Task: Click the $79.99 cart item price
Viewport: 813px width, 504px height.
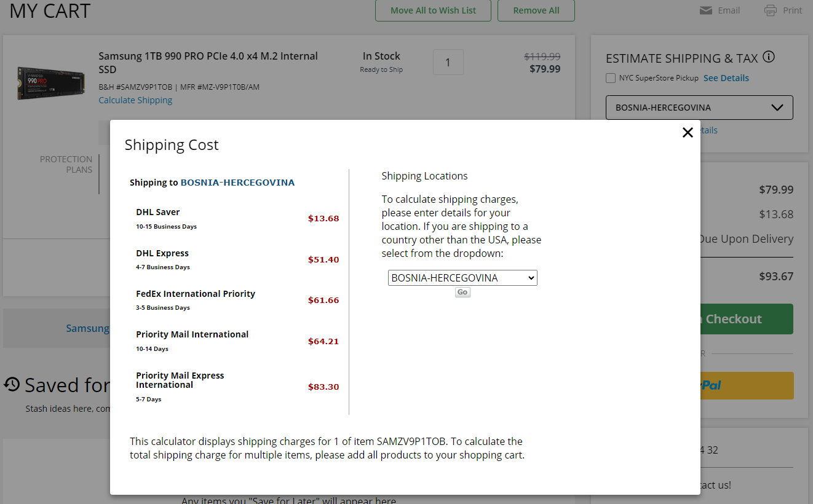Action: (x=545, y=69)
